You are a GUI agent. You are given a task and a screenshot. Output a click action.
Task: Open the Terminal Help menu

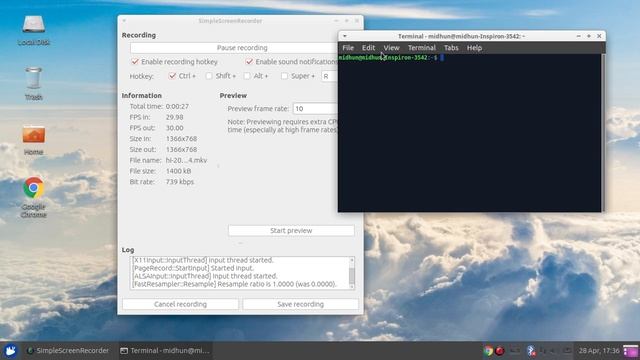pyautogui.click(x=474, y=48)
